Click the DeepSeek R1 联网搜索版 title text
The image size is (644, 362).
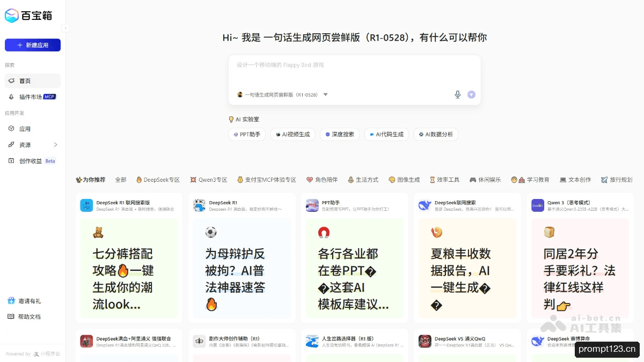point(123,203)
